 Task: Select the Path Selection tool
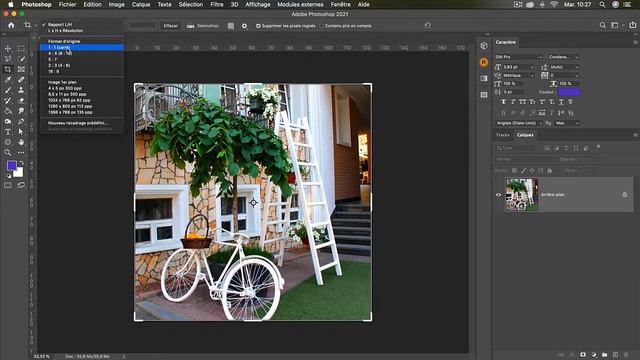[21, 132]
